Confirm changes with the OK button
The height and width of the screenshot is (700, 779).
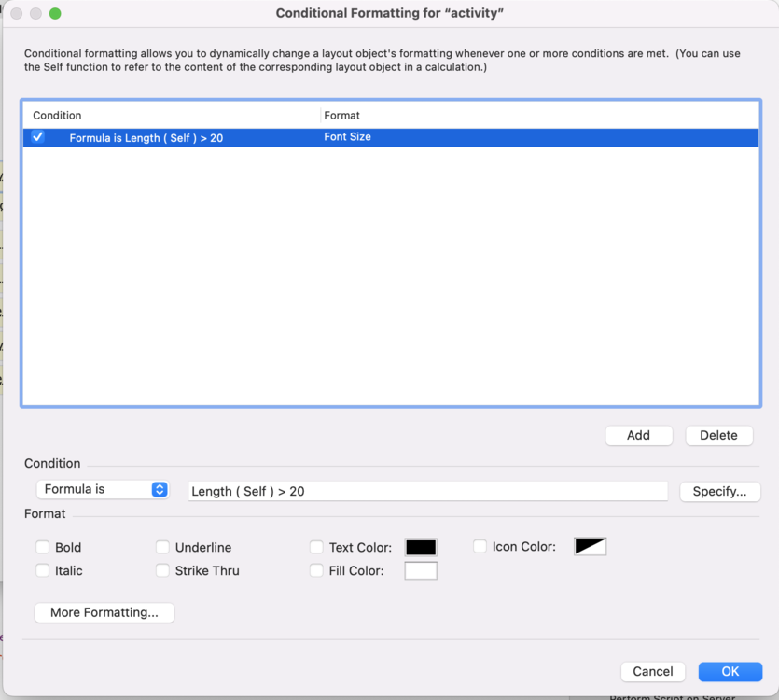point(730,671)
